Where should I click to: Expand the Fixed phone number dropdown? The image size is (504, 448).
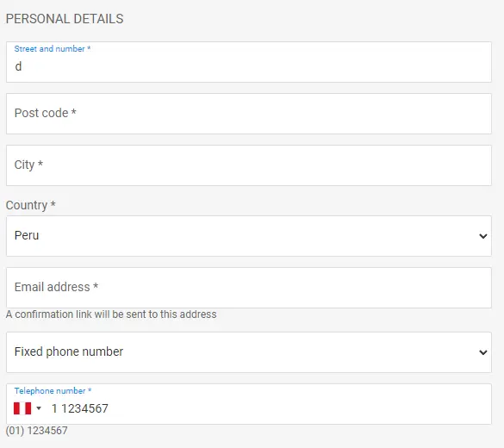point(249,352)
